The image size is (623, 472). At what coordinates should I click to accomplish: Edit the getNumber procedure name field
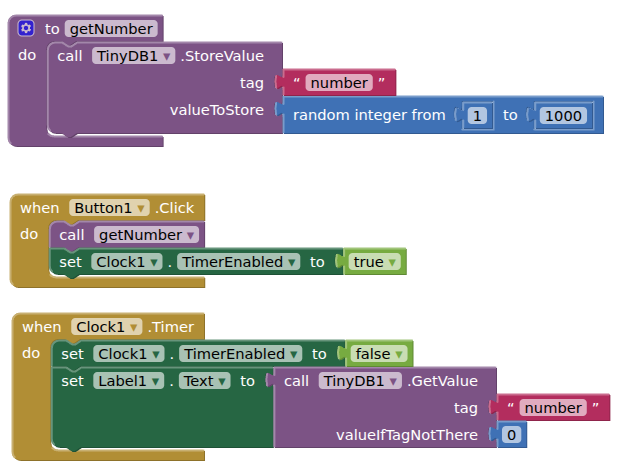coord(111,29)
